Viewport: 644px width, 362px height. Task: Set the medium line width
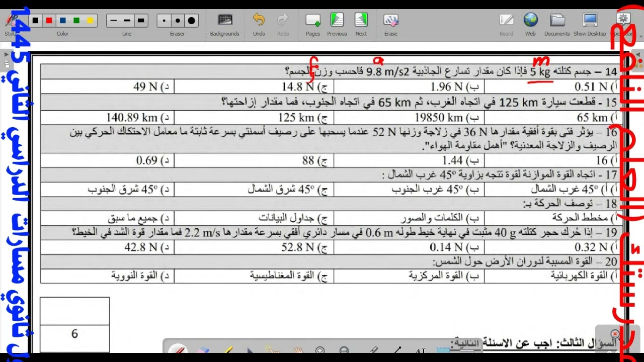tap(127, 21)
